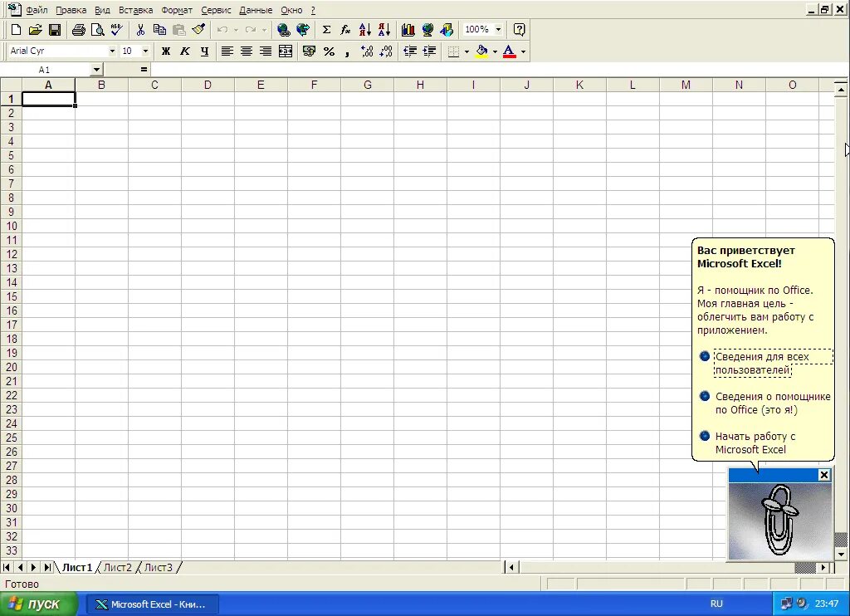Decrease indent in the formatting toolbar

pos(410,51)
